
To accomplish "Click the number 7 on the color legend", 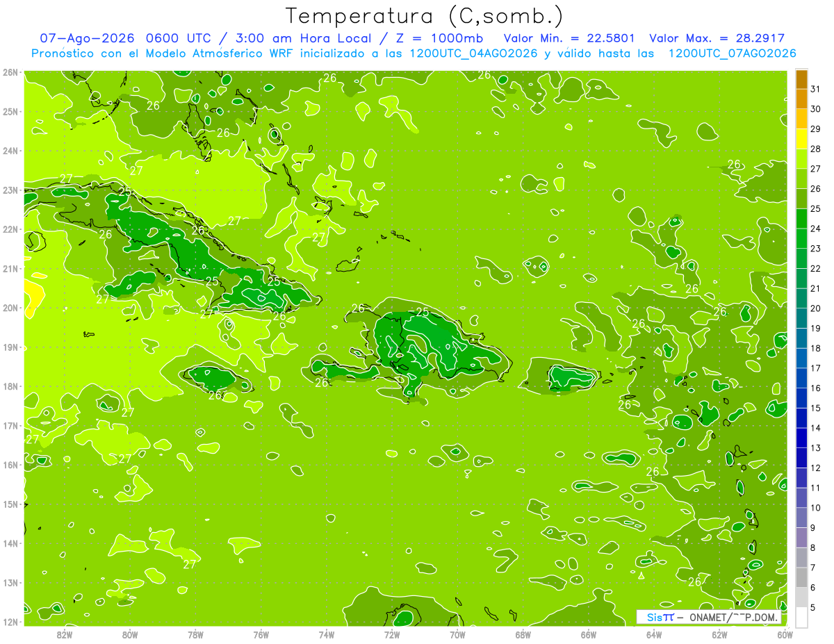I will pyautogui.click(x=813, y=568).
